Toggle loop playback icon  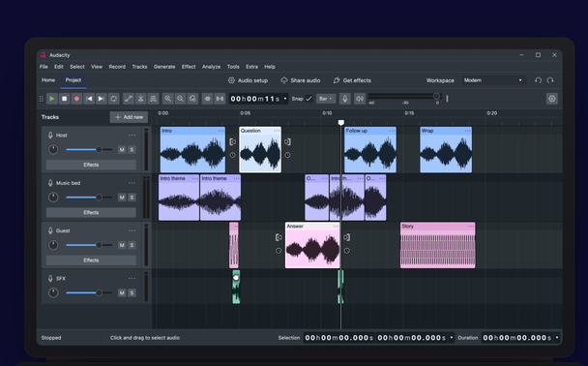113,99
